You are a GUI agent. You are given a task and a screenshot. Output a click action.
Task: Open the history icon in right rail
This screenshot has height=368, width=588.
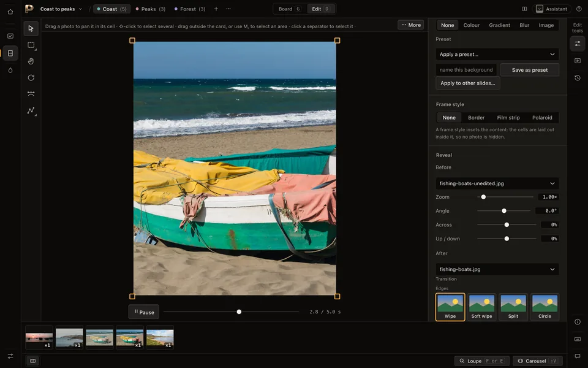(578, 78)
